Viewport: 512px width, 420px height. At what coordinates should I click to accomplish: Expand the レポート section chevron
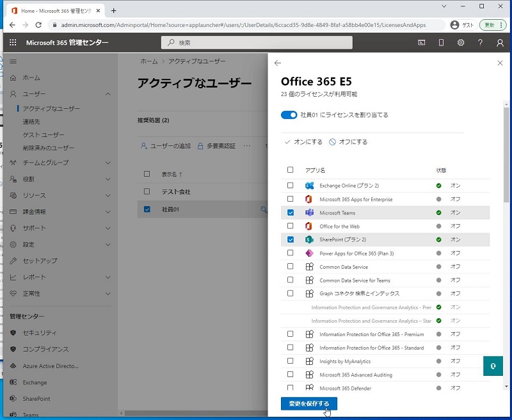point(108,277)
